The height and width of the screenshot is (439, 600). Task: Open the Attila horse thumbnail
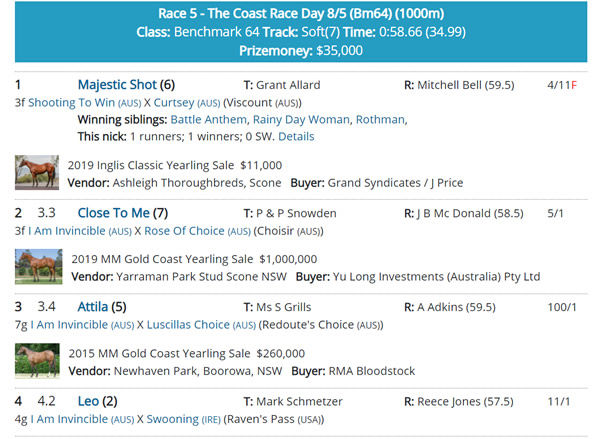pos(36,360)
